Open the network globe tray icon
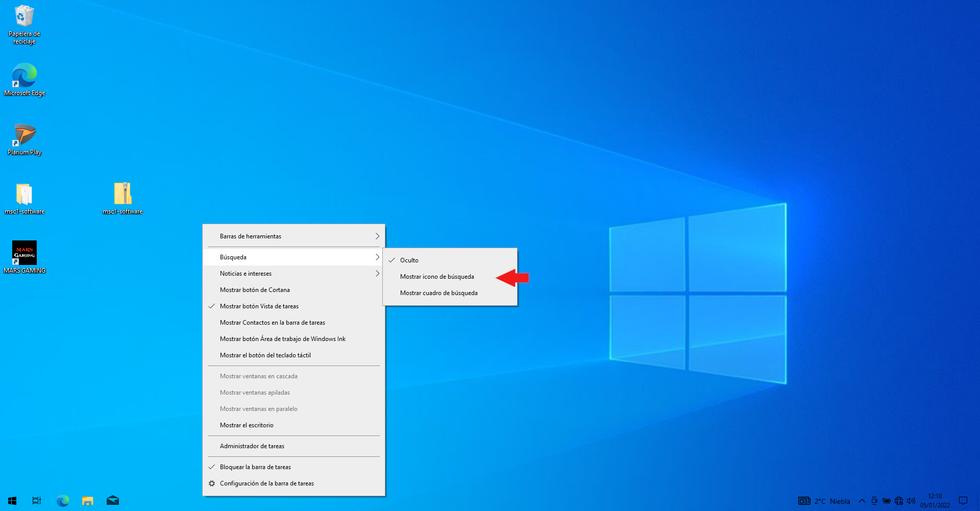The image size is (980, 511). pos(899,501)
